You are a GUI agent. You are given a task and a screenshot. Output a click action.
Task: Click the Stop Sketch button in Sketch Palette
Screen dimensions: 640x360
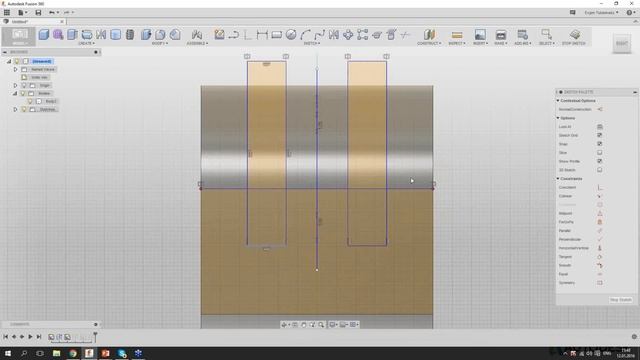621,300
